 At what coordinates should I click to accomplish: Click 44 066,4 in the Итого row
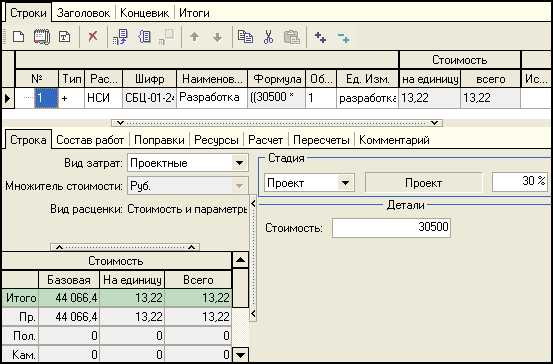[x=69, y=298]
